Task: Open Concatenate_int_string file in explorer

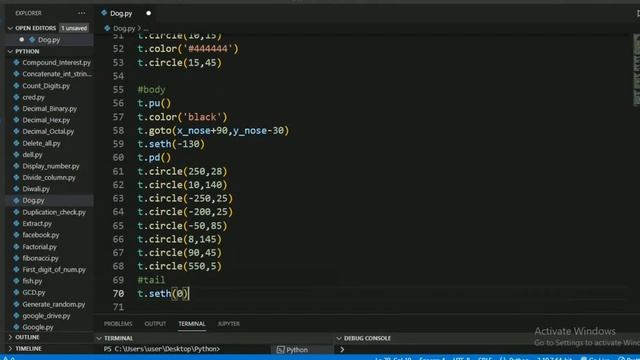Action: point(57,74)
